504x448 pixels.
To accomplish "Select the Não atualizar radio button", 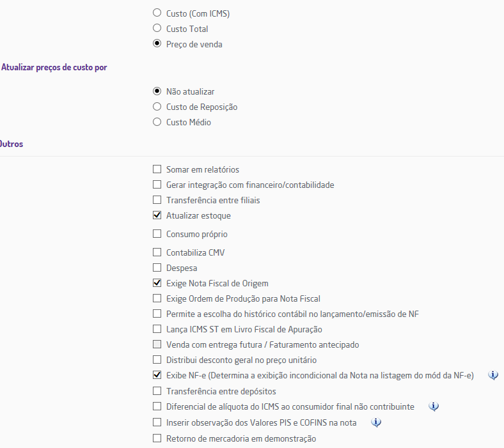I will tap(157, 91).
